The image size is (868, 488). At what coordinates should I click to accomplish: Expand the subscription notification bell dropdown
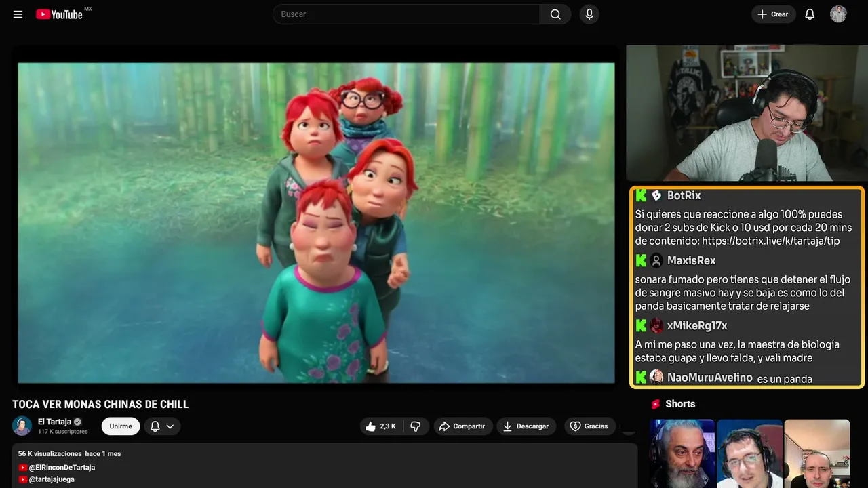(x=162, y=426)
